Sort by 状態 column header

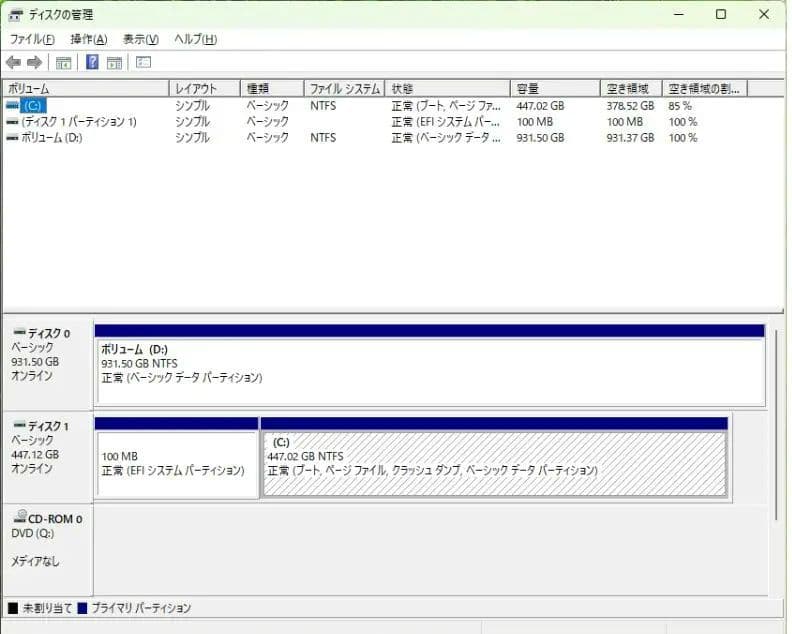pyautogui.click(x=448, y=89)
